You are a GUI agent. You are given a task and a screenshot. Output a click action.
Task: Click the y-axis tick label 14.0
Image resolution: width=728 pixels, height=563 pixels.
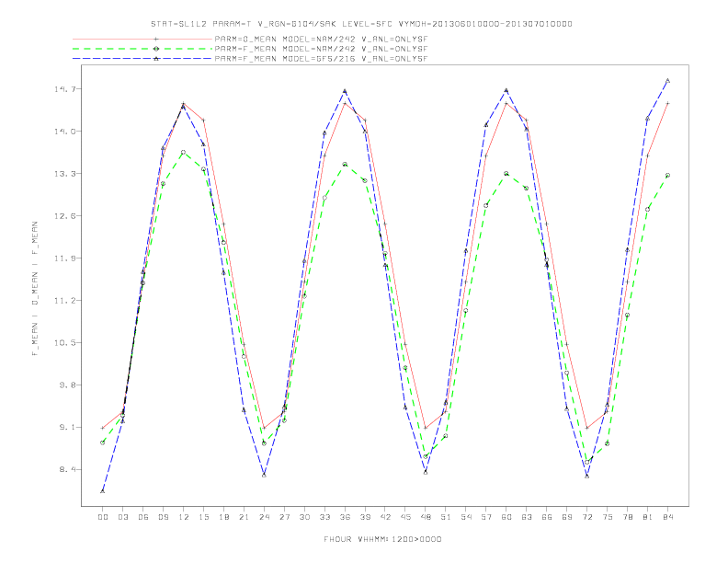pyautogui.click(x=63, y=132)
